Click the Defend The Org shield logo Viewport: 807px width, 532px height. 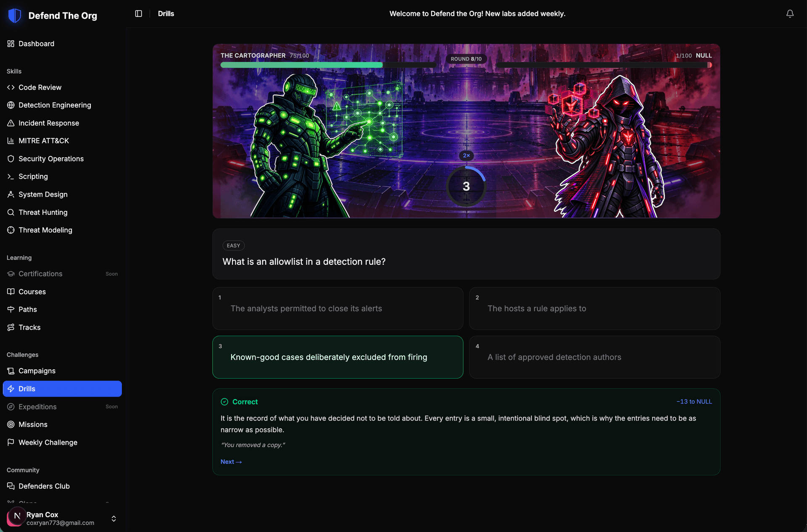[x=15, y=16]
